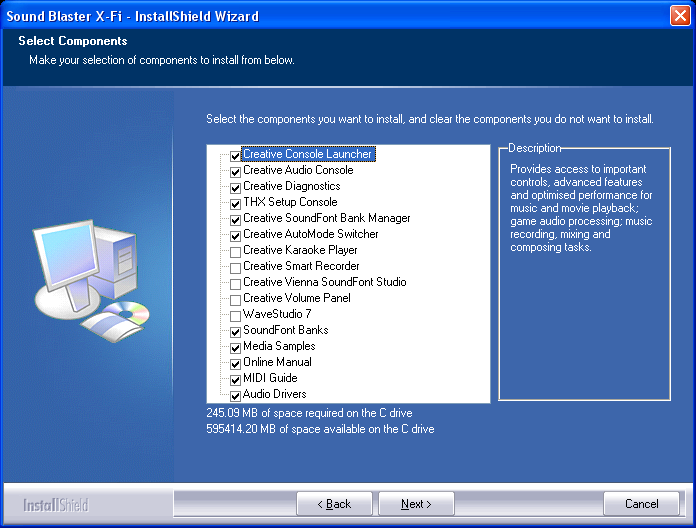Select the THX Setup Console label
This screenshot has width=696, height=528.
coord(290,202)
